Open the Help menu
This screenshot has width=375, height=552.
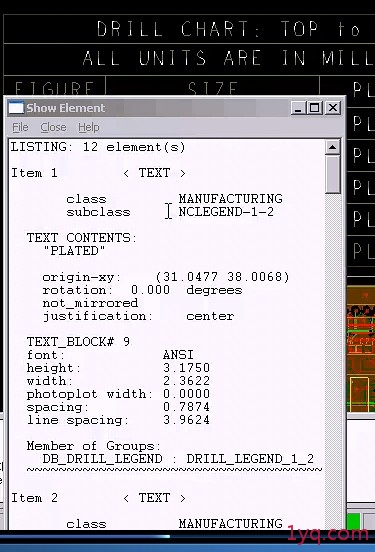pos(89,127)
